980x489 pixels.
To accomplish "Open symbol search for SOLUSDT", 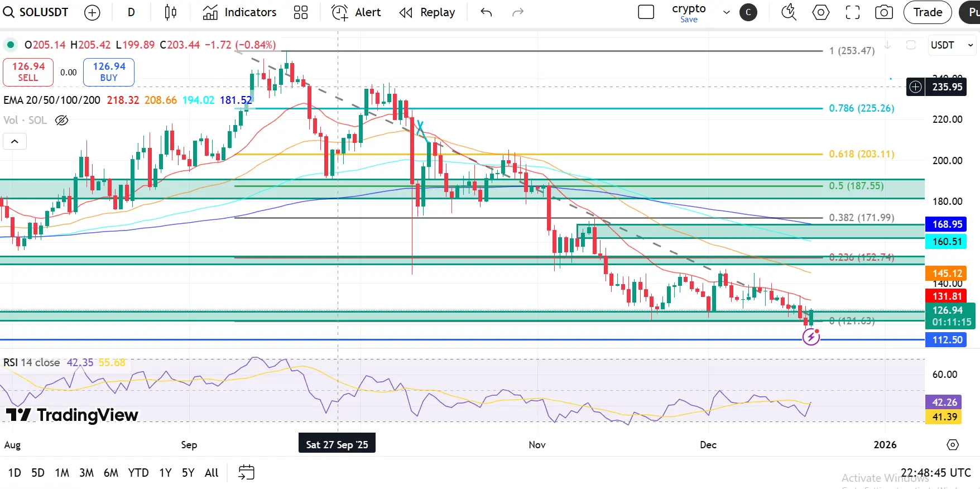I will point(36,12).
